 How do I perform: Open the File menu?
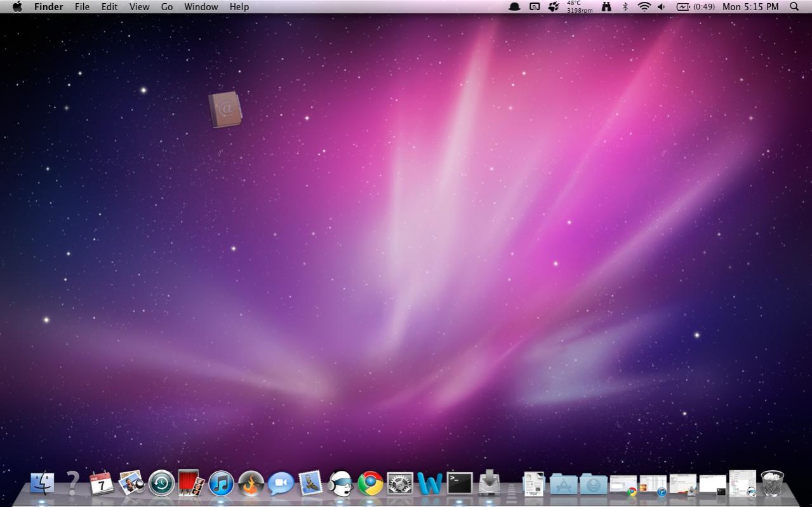coord(82,6)
